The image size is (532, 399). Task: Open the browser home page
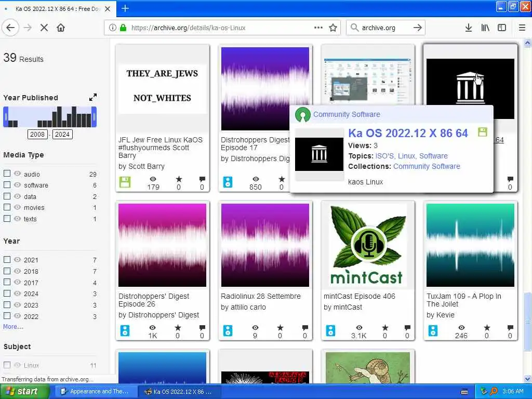pyautogui.click(x=61, y=28)
